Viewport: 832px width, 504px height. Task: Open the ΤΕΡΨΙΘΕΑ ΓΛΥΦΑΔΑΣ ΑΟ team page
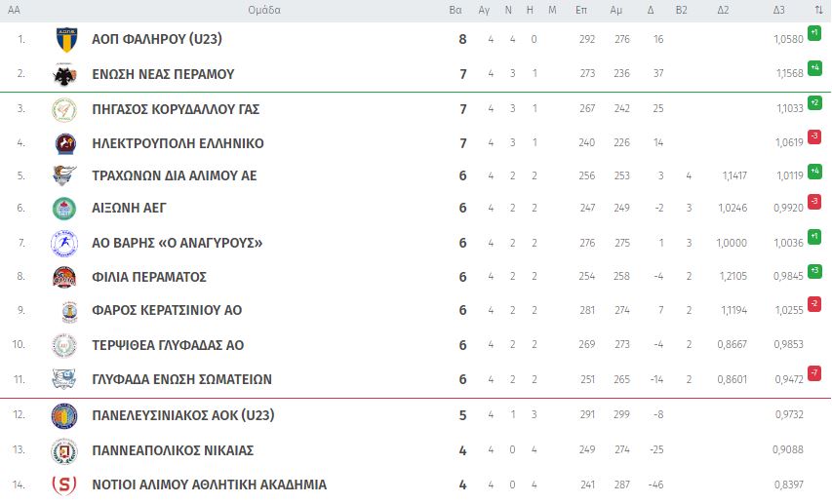point(167,345)
